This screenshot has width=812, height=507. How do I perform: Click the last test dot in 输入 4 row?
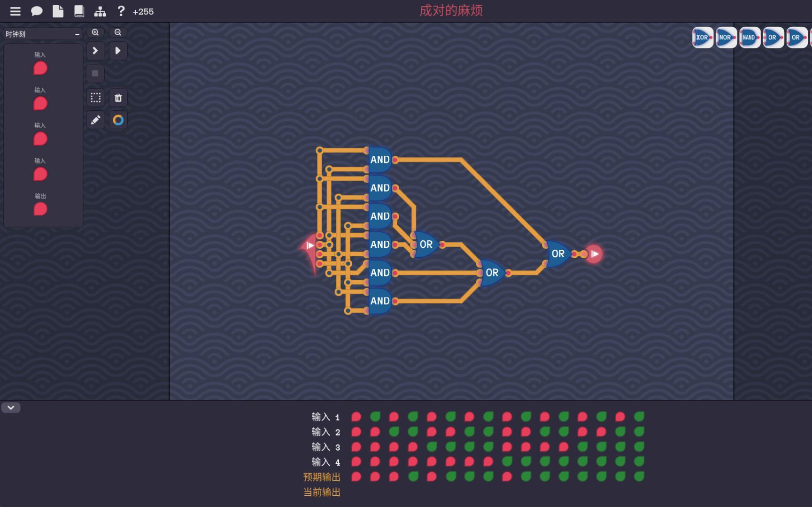tap(639, 461)
